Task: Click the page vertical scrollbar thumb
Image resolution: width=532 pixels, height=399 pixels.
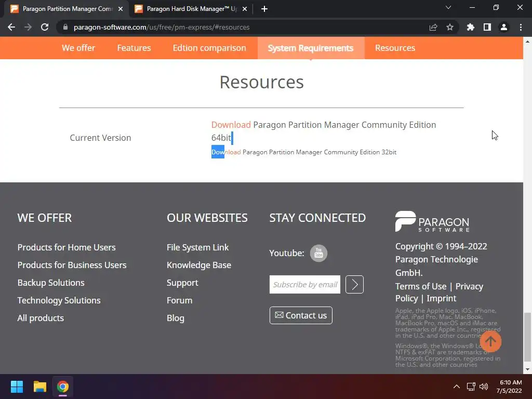Action: (527, 337)
